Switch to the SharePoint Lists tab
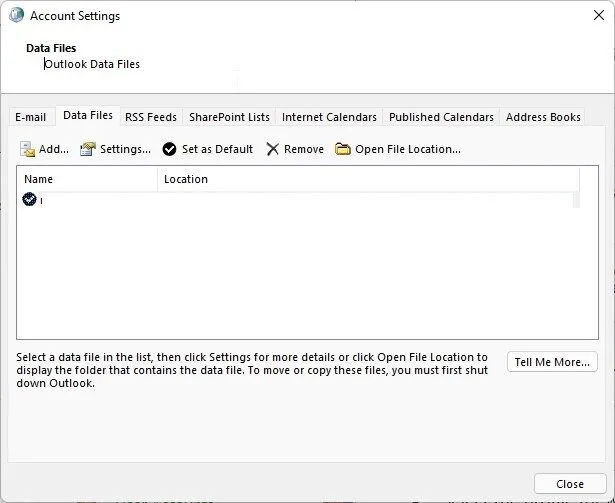Screen dimensions: 615x503 click(x=229, y=117)
